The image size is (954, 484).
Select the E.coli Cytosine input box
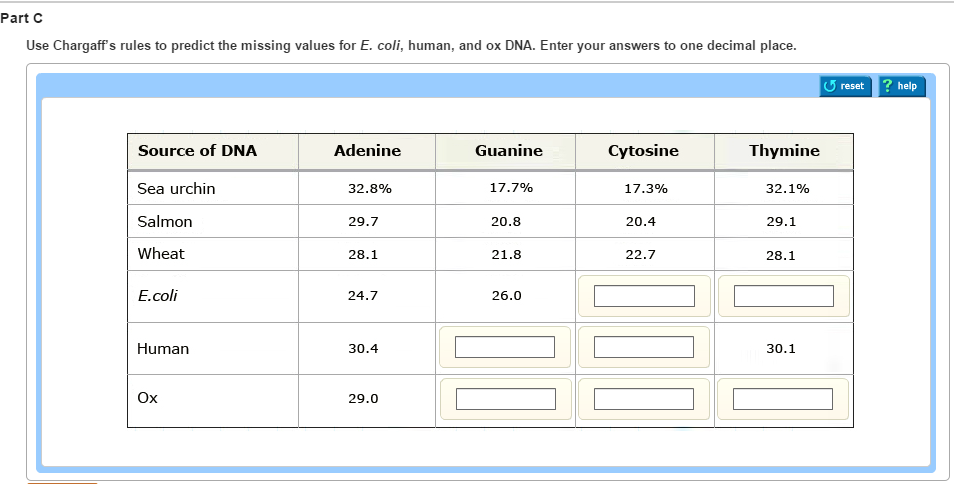(x=644, y=296)
